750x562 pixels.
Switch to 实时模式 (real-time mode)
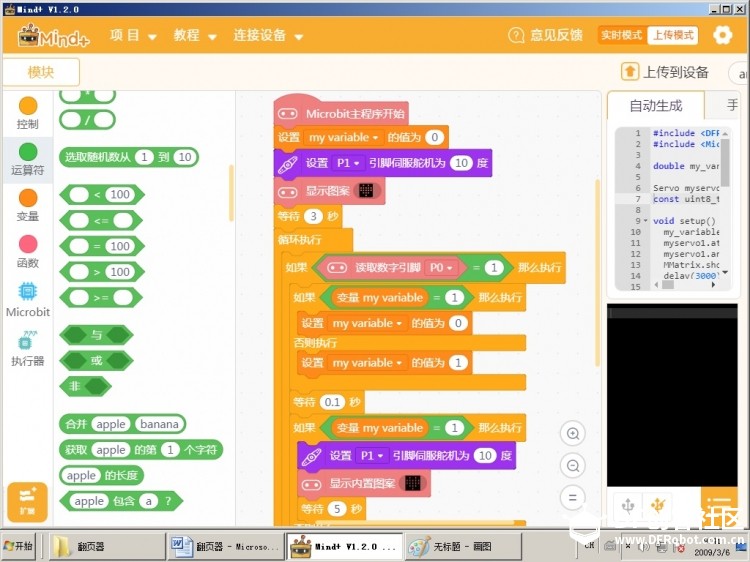click(x=621, y=35)
